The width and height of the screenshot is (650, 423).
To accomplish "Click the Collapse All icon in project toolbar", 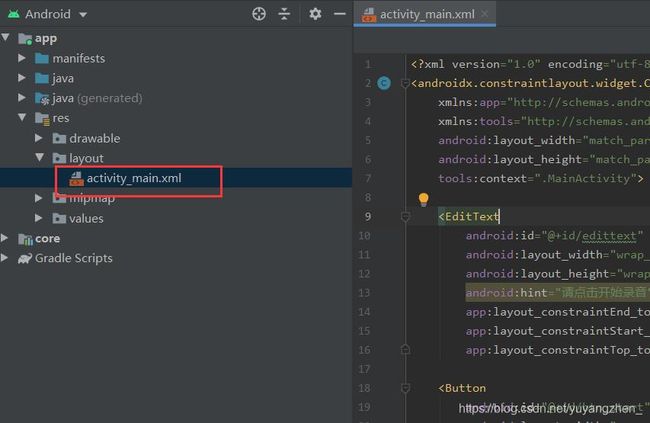I will point(284,14).
